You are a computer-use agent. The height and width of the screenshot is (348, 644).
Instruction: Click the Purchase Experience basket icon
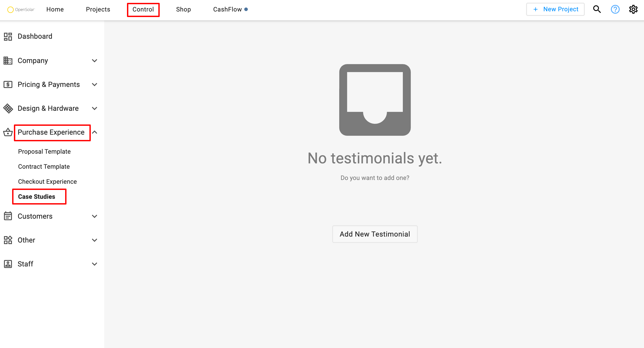[8, 132]
